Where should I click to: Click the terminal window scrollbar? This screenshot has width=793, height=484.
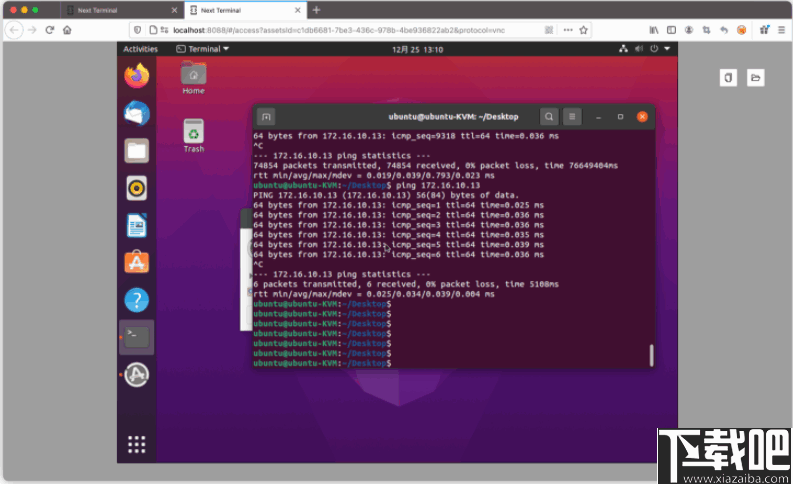651,355
